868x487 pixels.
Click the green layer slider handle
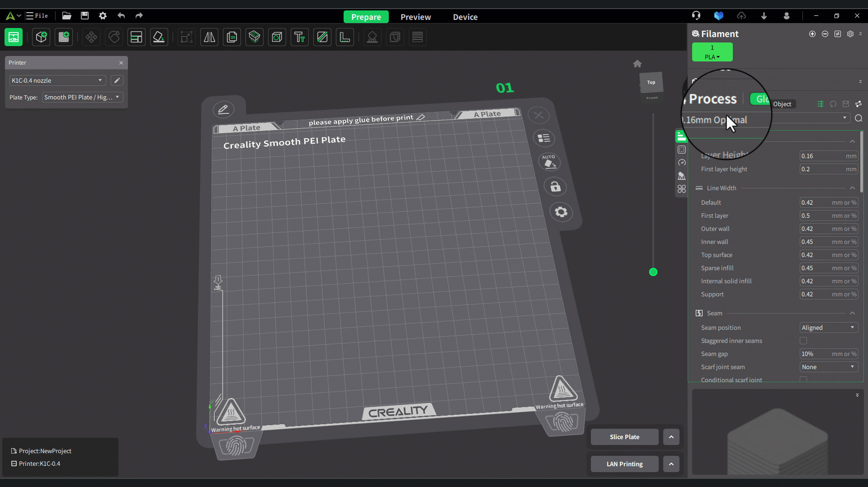pos(653,272)
